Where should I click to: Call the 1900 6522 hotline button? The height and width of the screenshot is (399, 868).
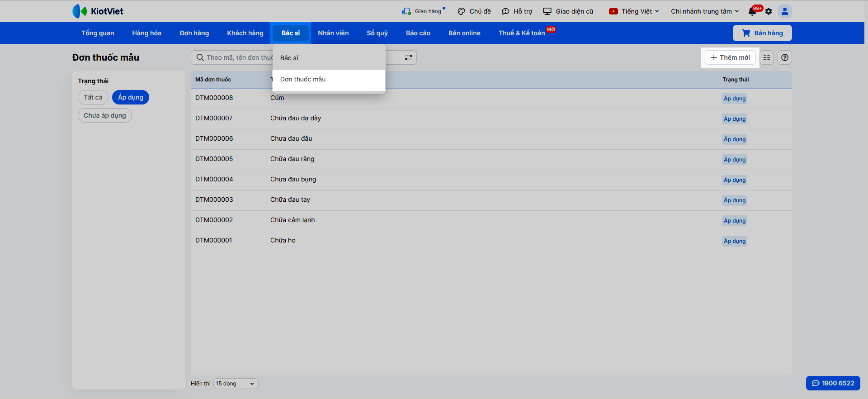pyautogui.click(x=833, y=383)
